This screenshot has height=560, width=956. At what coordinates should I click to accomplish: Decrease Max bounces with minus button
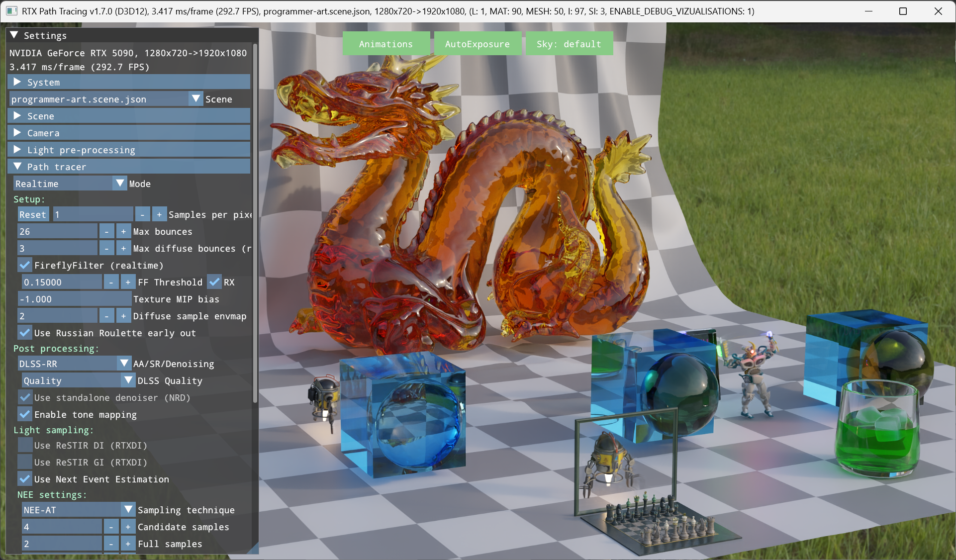click(106, 232)
